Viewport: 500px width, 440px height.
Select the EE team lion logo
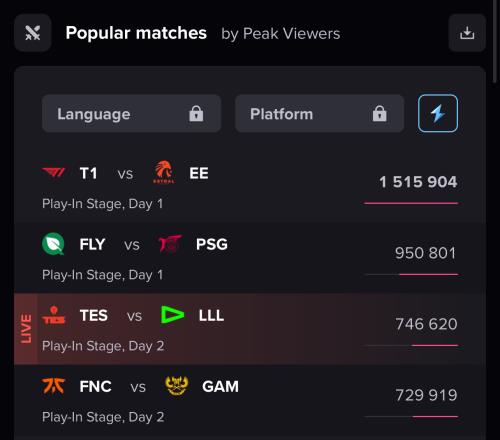coord(164,172)
